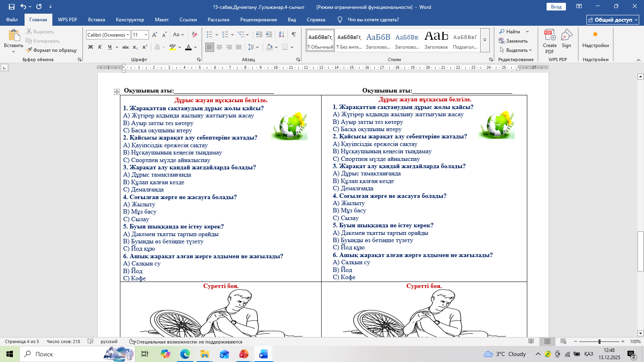Click the Bullets list icon
This screenshot has width=644, height=362.
[209, 35]
